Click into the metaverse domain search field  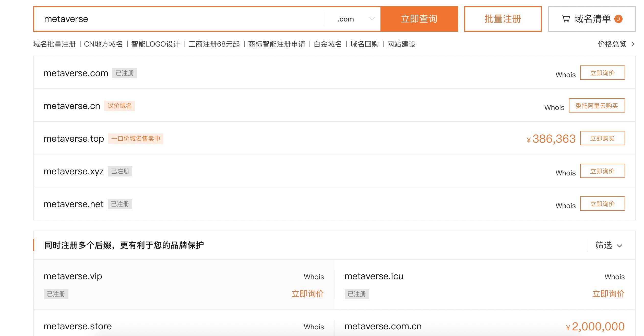click(179, 19)
